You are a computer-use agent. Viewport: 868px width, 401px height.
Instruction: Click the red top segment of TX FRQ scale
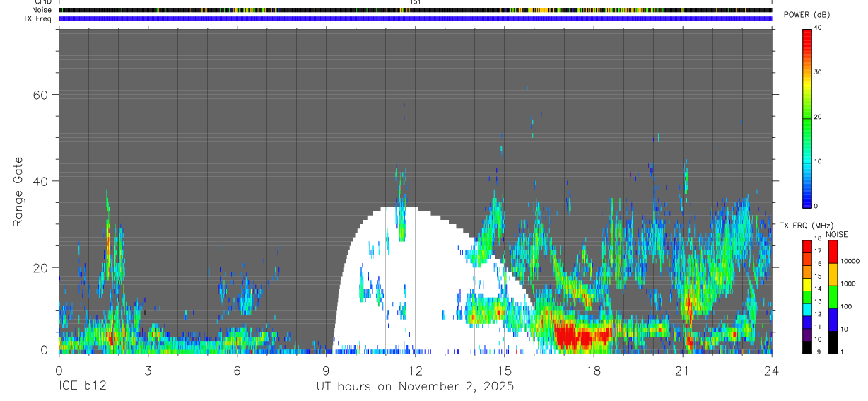coord(807,247)
